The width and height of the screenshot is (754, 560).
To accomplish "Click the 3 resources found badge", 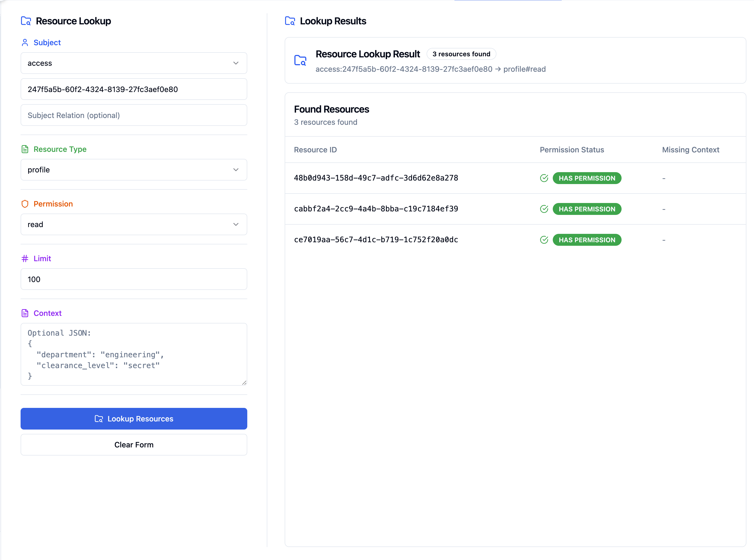I will point(461,54).
